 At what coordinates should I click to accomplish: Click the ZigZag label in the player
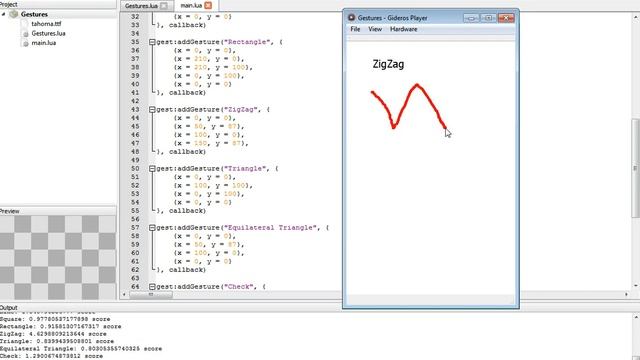click(388, 64)
